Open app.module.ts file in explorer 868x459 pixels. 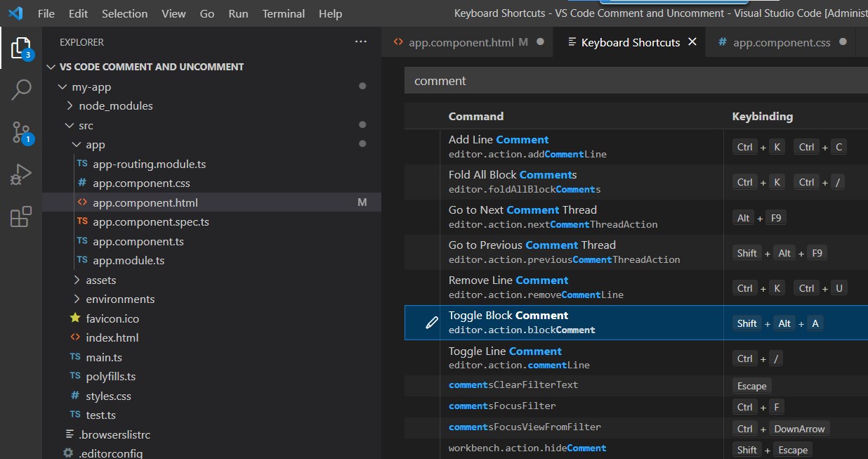pos(129,261)
